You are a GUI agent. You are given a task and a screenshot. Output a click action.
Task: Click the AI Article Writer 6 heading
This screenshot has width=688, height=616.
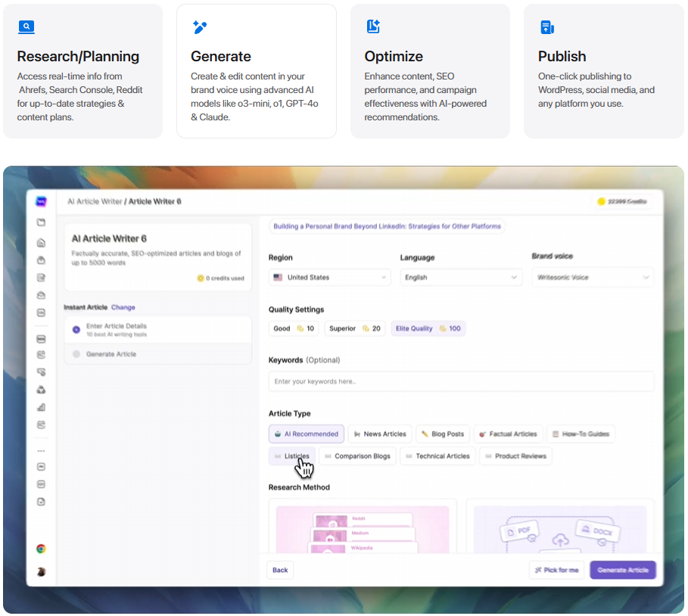tap(109, 238)
